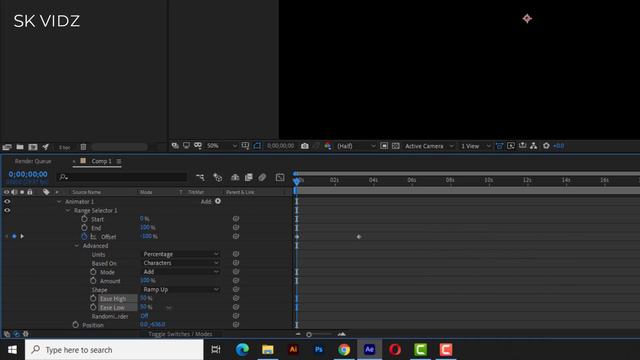Select the Comp 1 timeline tab
Screen dimensions: 640x360
pos(101,161)
